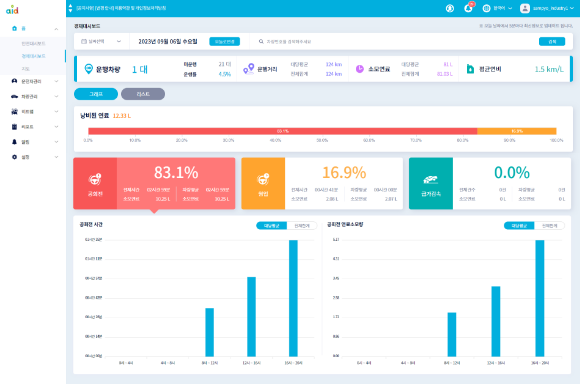The image size is (580, 384).
Task: Click the 운행거리 route pins icon
Action: (x=249, y=69)
